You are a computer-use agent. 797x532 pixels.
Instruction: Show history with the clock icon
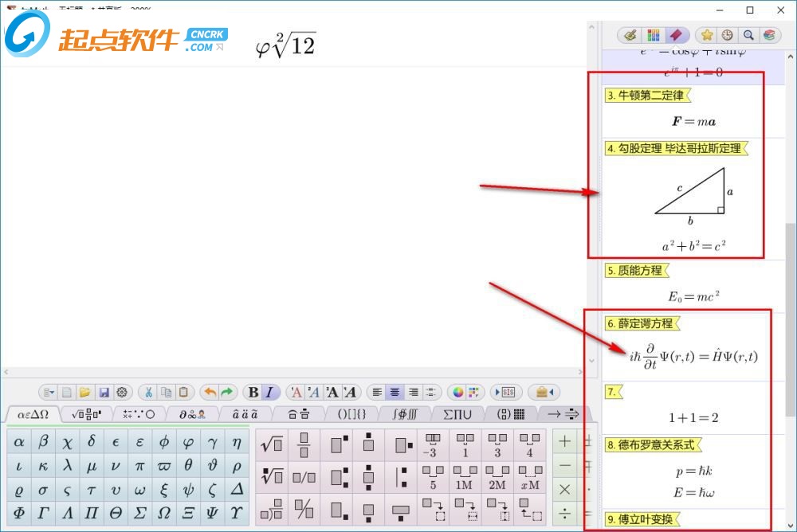(x=728, y=35)
